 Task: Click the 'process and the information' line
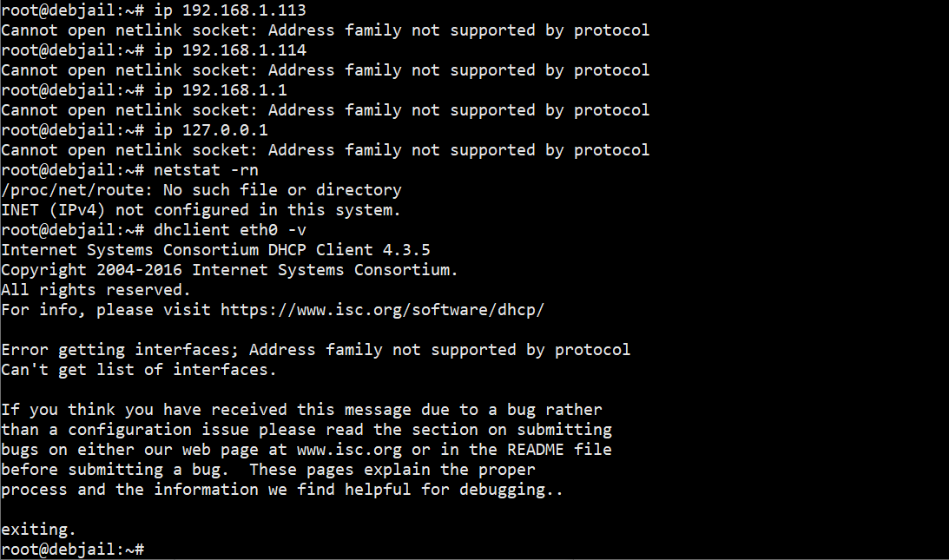pyautogui.click(x=282, y=490)
